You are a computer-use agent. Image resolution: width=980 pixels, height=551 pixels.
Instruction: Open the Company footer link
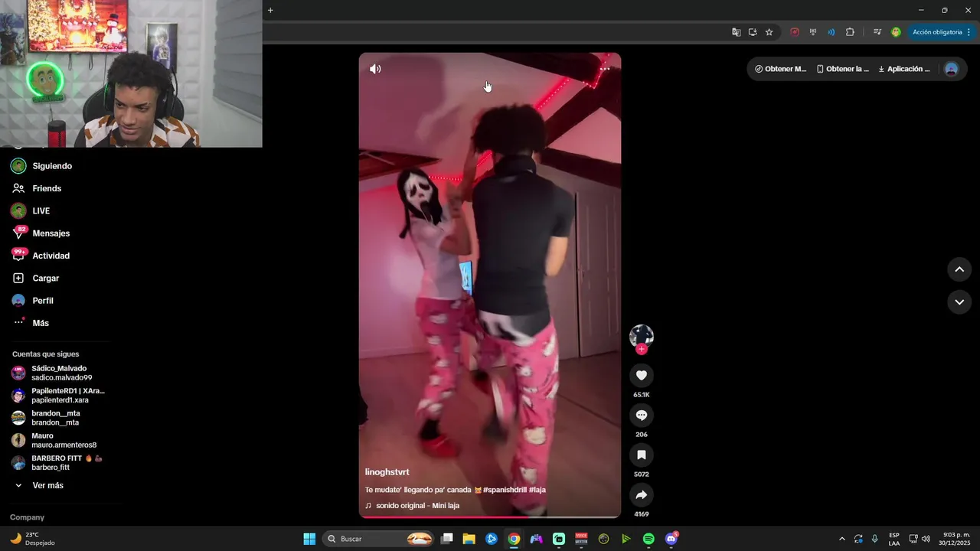tap(28, 517)
